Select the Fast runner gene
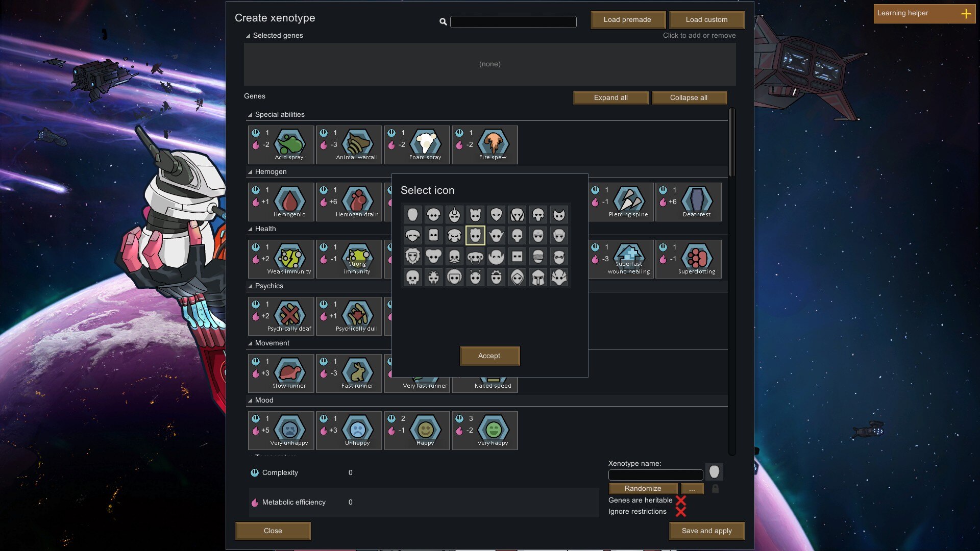Screen dimensions: 980x551 point(349,373)
